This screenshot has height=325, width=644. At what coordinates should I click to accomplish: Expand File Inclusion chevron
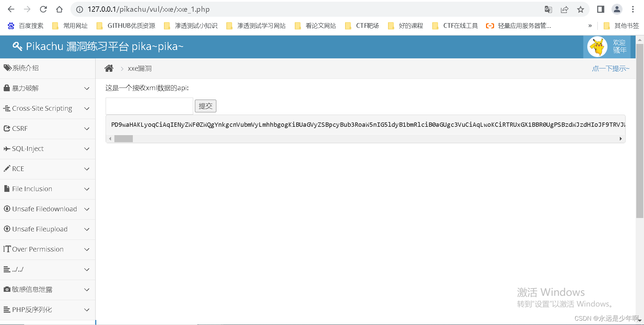coord(87,189)
